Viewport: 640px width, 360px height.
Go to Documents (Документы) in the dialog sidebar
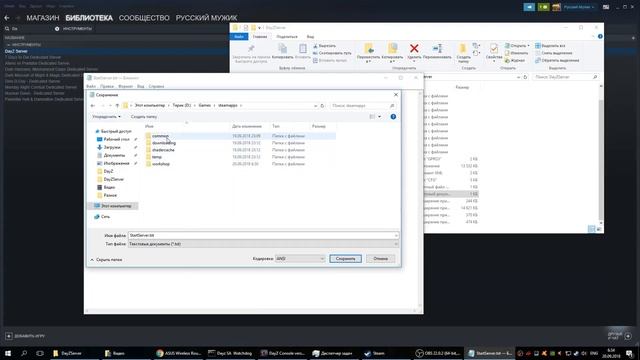pos(114,155)
